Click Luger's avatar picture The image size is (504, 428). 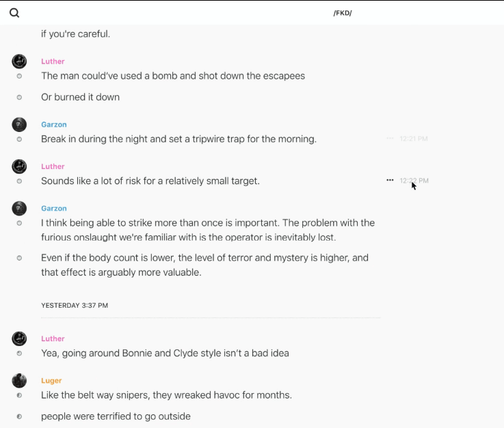click(19, 381)
